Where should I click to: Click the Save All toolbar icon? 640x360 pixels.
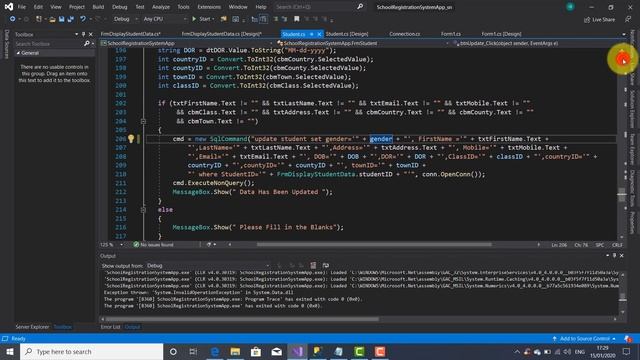71,19
